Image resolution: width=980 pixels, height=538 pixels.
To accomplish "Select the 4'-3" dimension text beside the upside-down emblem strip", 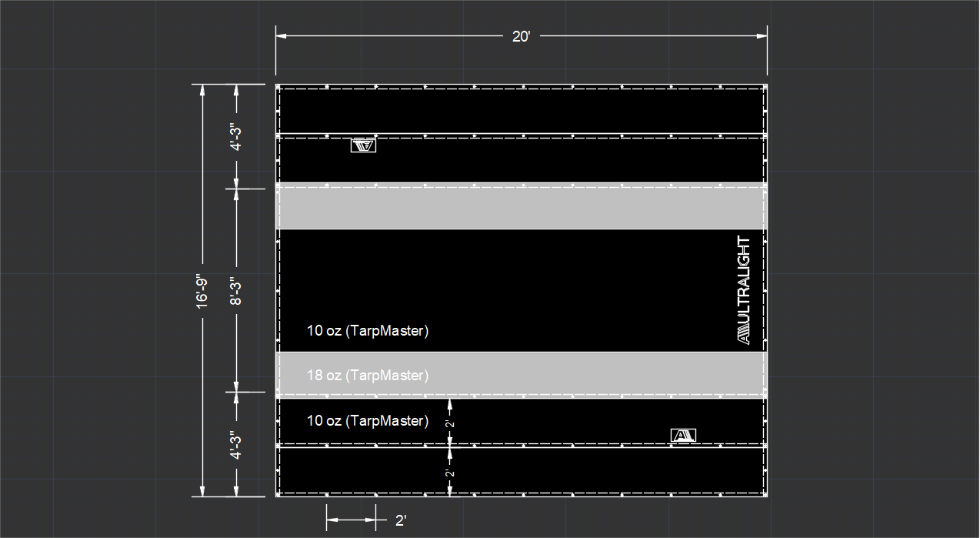I will tap(236, 138).
